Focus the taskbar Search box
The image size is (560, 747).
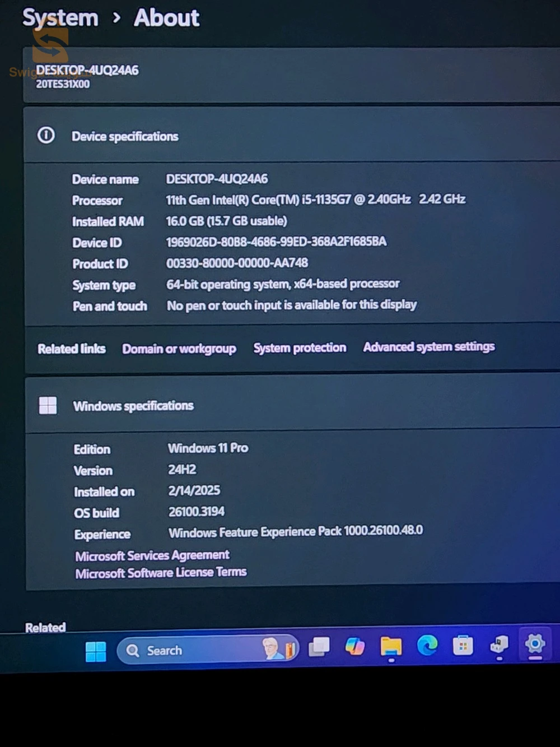208,649
